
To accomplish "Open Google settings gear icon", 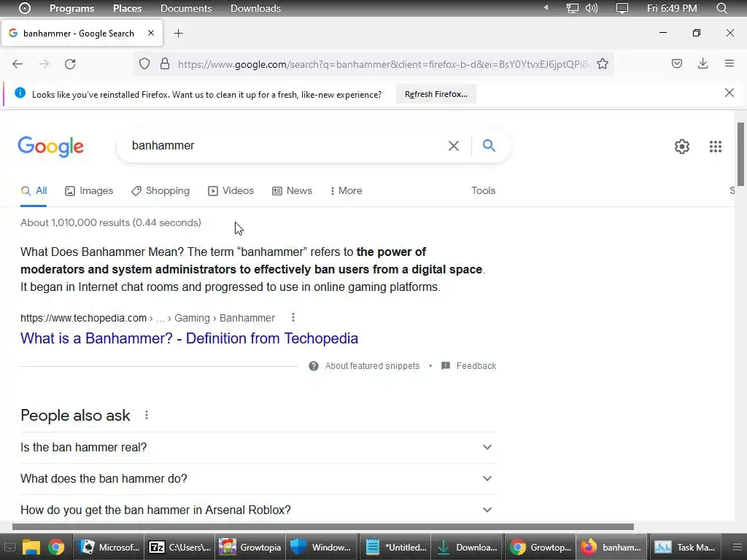I will [682, 147].
